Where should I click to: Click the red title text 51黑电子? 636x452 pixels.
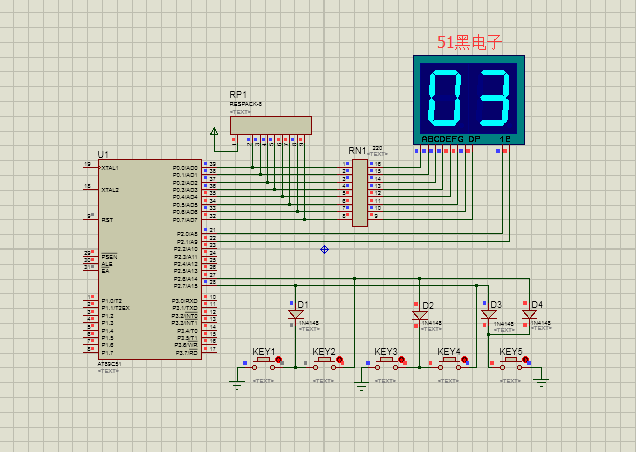pos(470,42)
